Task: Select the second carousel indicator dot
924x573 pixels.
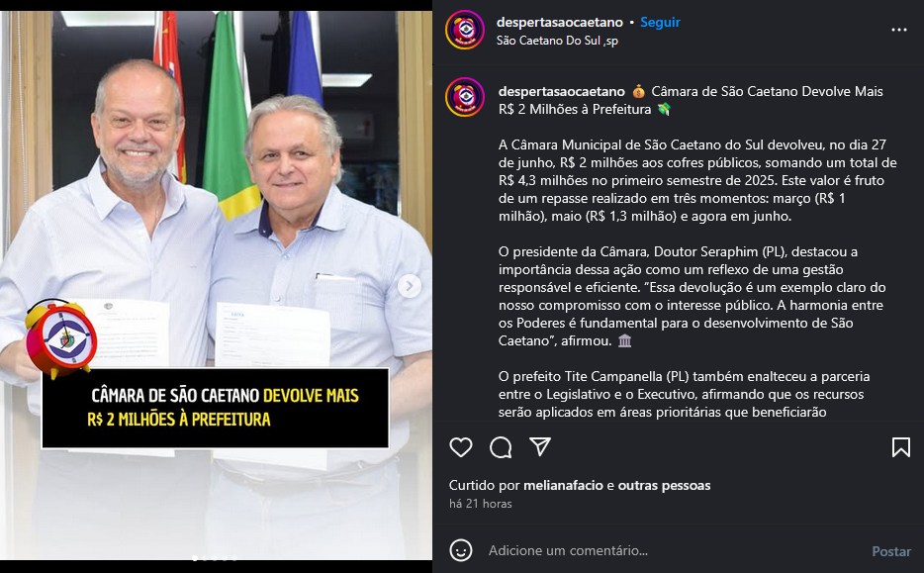Action: 205,558
